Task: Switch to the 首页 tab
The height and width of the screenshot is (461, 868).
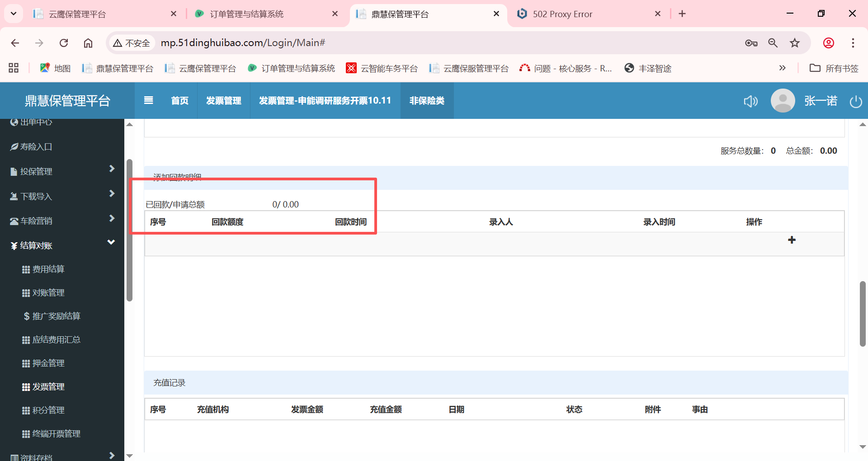Action: coord(179,100)
